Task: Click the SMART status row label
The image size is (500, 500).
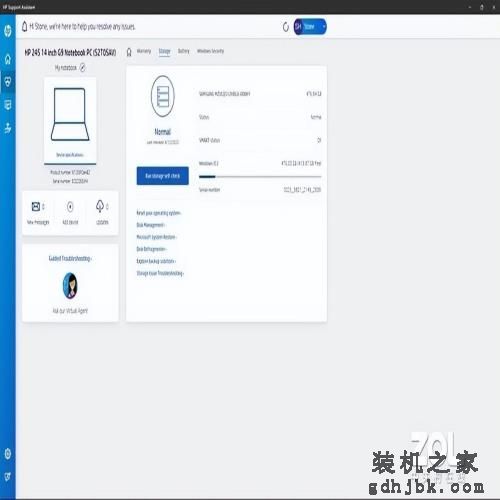Action: point(209,140)
